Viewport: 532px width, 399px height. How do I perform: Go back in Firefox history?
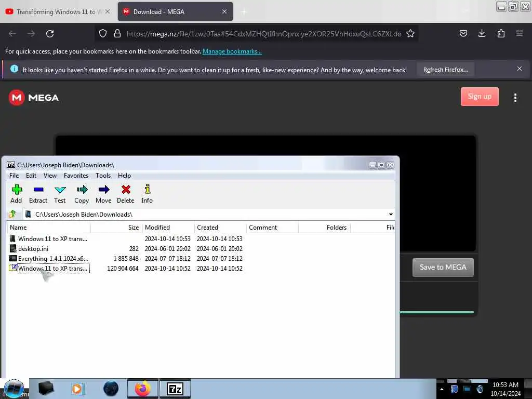click(x=12, y=34)
